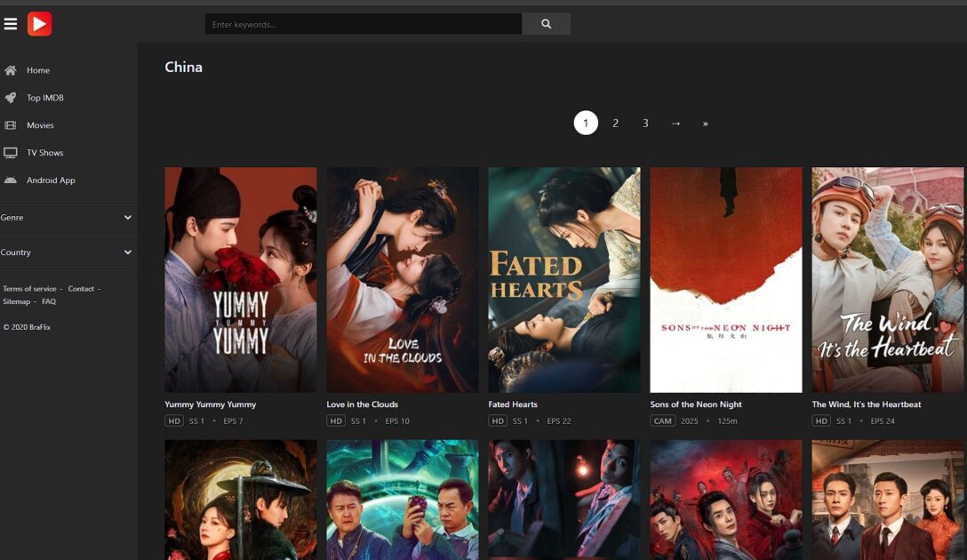This screenshot has width=967, height=560.
Task: Jump to last page double arrow
Action: 705,124
